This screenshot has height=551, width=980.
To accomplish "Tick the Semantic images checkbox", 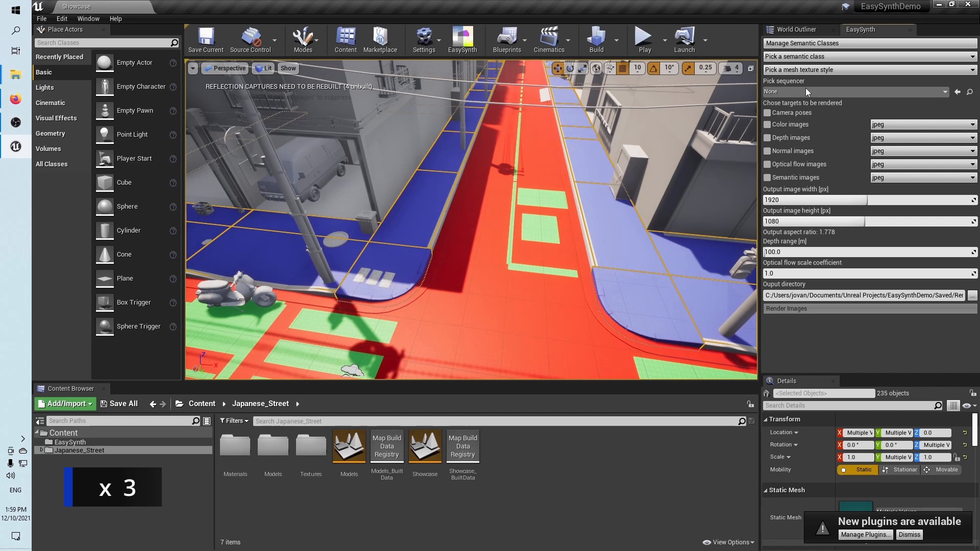I will pos(767,178).
